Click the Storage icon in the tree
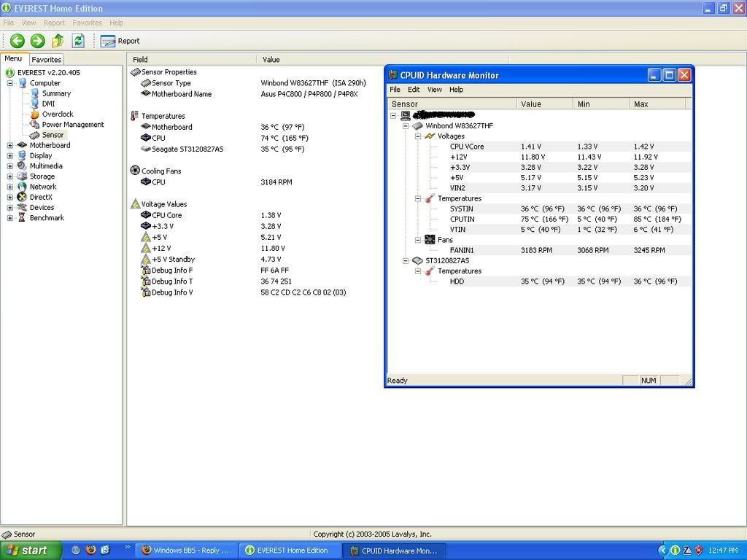This screenshot has width=747, height=560. tap(22, 176)
